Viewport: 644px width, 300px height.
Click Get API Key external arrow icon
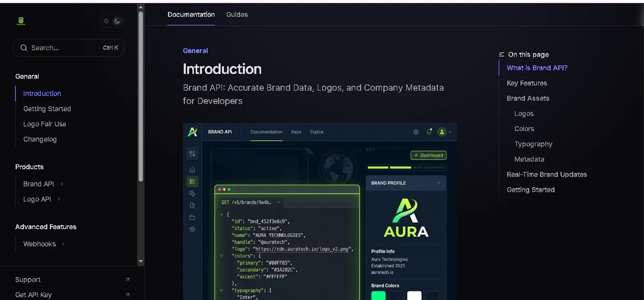point(128,295)
